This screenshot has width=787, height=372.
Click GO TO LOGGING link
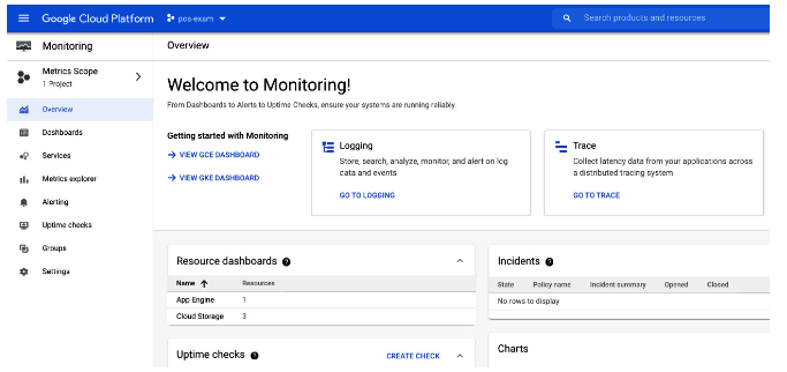(367, 195)
